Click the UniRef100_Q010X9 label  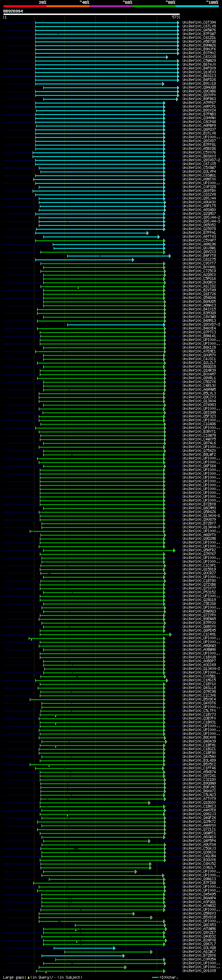(199, 971)
